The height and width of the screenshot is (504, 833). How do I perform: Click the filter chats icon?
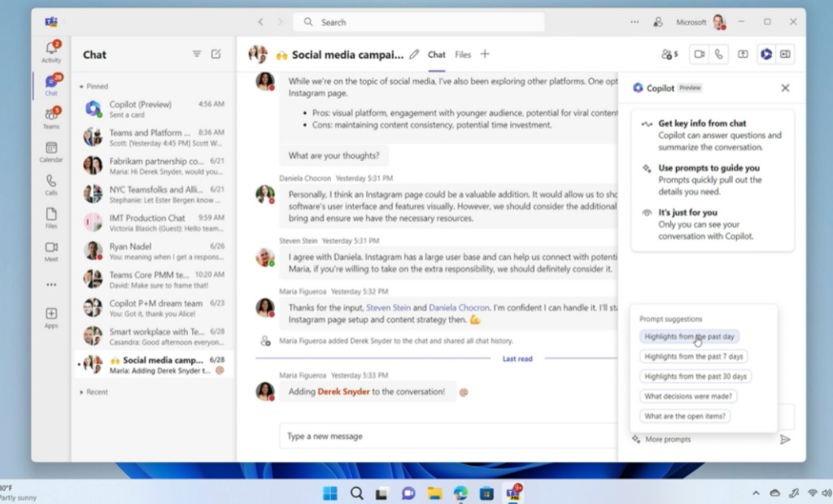[x=197, y=54]
